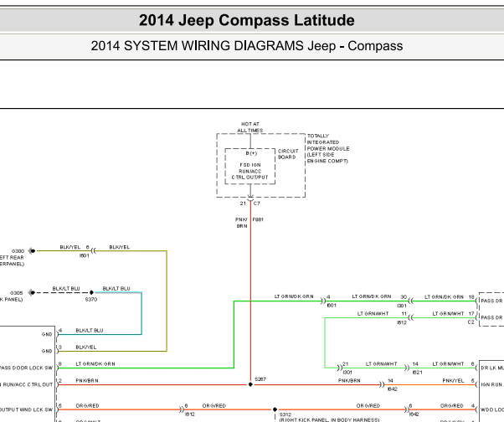Click the "S312" splice label
This screenshot has width=504, height=422.
[285, 414]
